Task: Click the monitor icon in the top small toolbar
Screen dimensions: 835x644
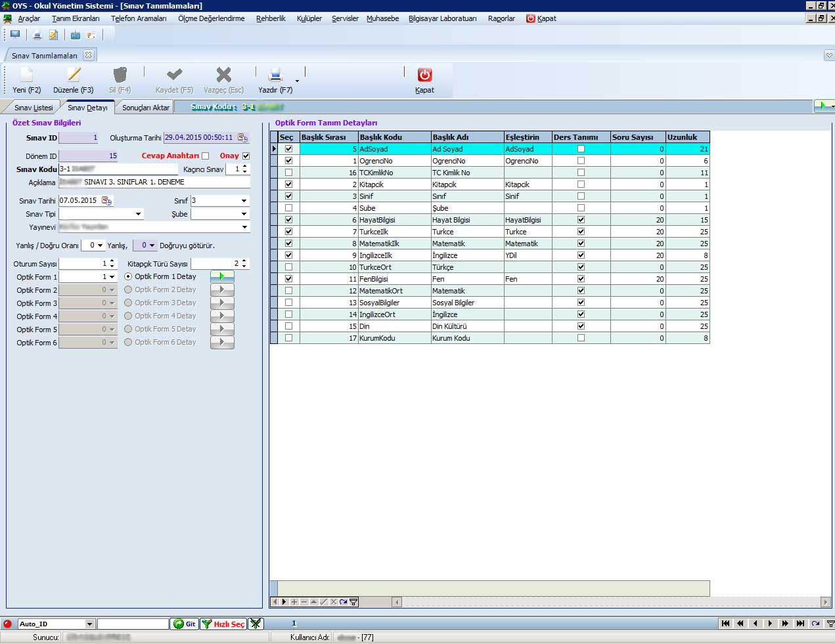Action: pos(15,35)
